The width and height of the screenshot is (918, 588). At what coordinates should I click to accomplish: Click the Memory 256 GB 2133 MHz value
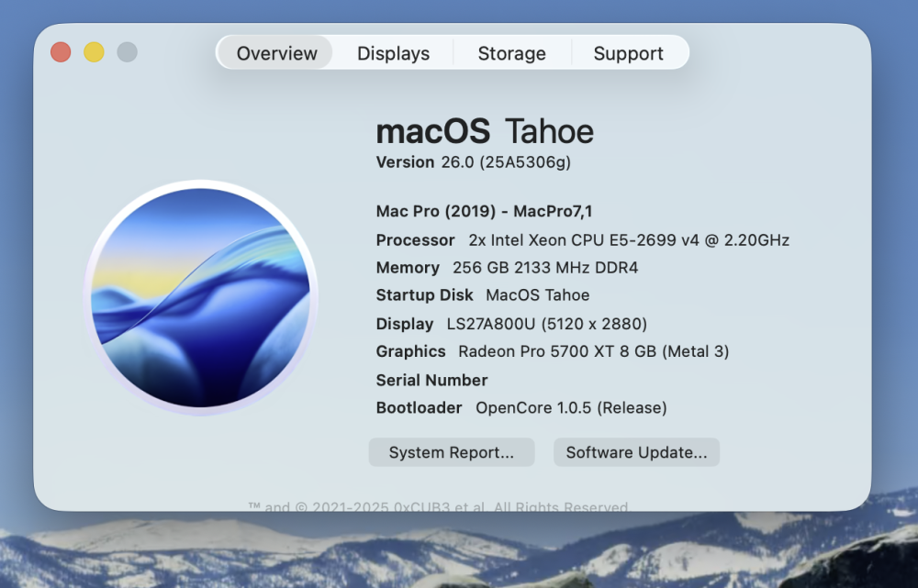tap(545, 267)
